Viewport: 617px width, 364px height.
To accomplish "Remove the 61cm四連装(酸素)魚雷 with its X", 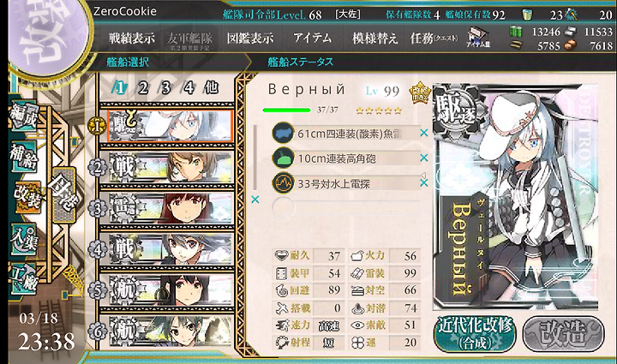I will 424,133.
